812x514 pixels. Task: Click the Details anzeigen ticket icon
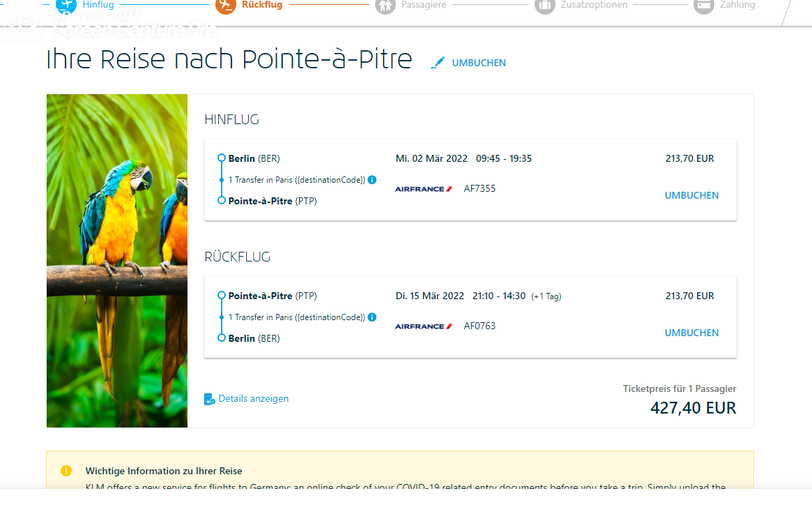(209, 399)
